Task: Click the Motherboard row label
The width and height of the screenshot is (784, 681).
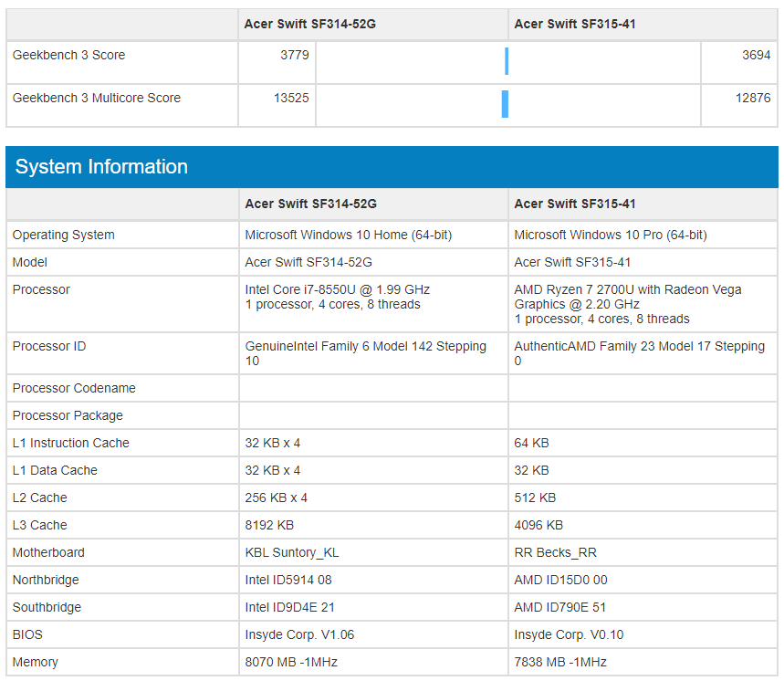Action: coord(48,553)
